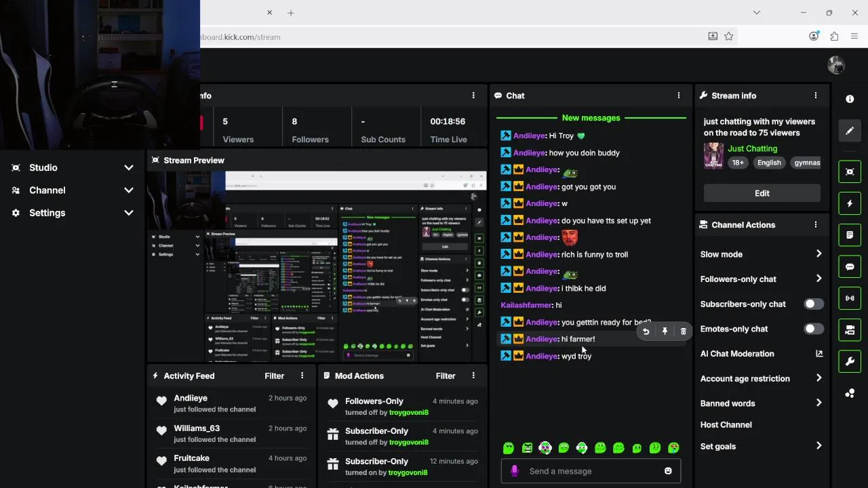Click the '00:18:56' Time Live value
The image size is (868, 488).
click(x=448, y=121)
